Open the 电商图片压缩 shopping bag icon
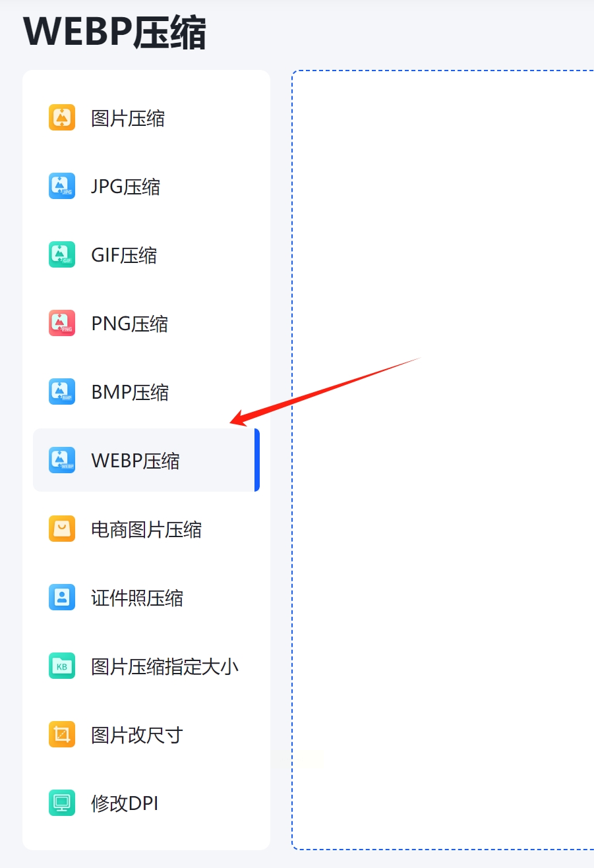 click(62, 529)
